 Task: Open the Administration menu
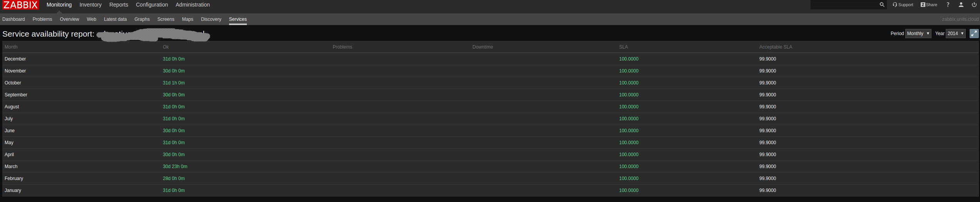(x=193, y=5)
